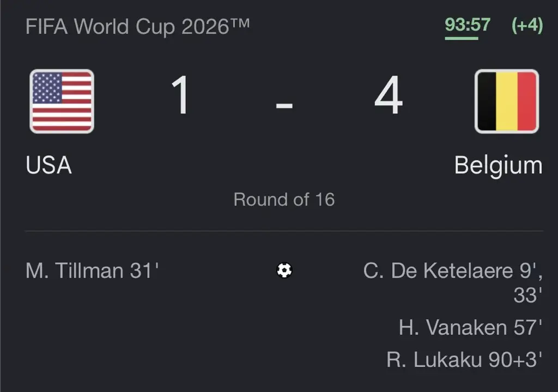Click scorer C. De Ketelaere 9'
Viewport: 558px width, 392px height.
[x=453, y=270]
